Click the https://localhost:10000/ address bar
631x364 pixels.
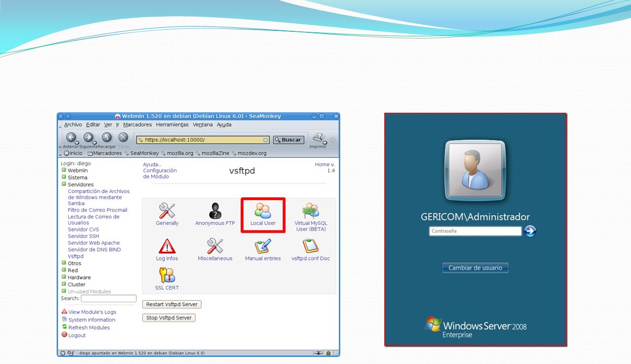point(203,140)
